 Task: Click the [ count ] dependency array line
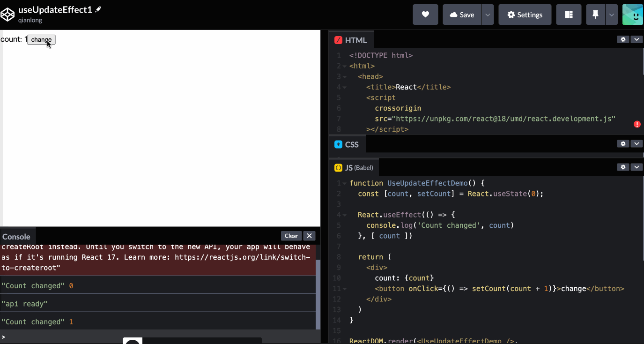pyautogui.click(x=385, y=236)
